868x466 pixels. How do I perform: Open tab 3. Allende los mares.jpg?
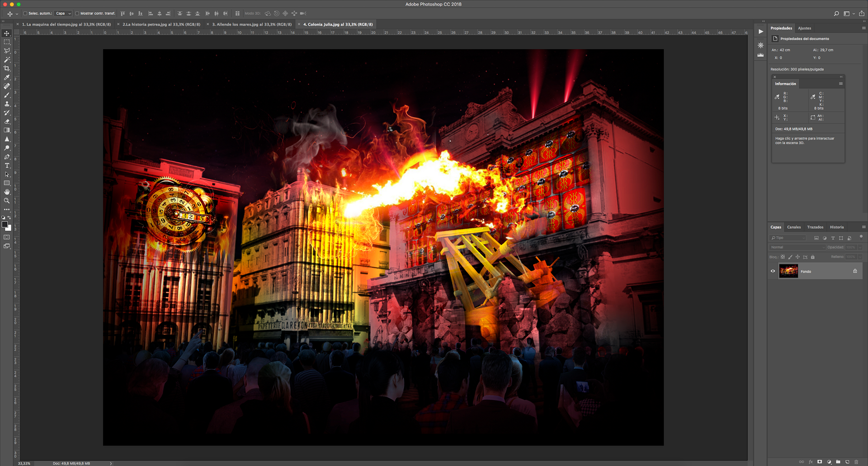pyautogui.click(x=252, y=24)
